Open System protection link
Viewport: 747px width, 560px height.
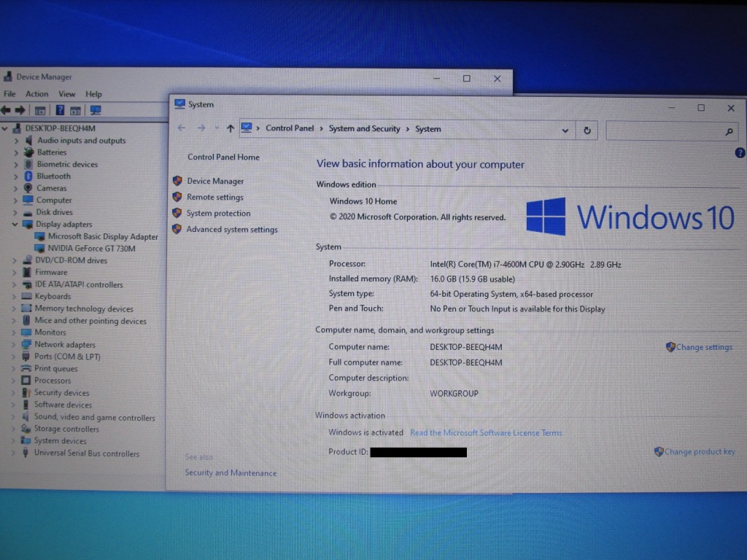coord(218,214)
